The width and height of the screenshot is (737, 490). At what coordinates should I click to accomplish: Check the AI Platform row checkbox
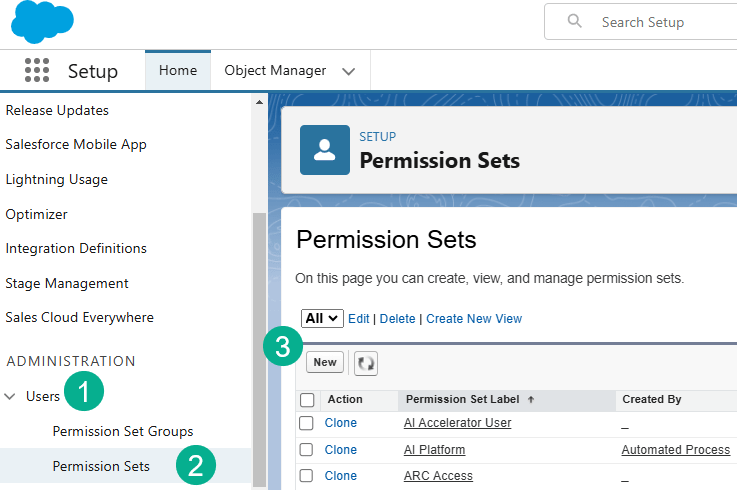pyautogui.click(x=307, y=450)
